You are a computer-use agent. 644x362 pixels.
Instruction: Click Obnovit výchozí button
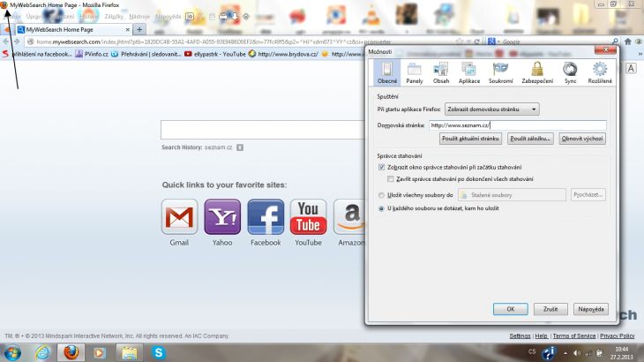tap(582, 139)
